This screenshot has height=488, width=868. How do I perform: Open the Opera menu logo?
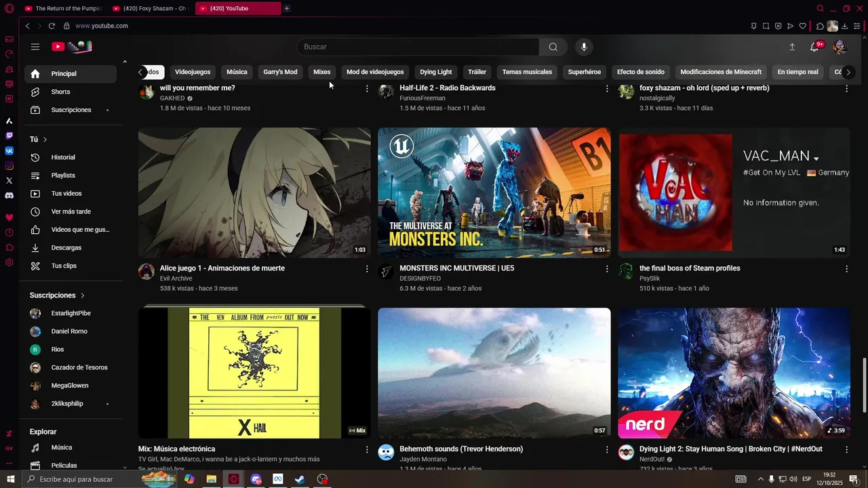(x=9, y=8)
